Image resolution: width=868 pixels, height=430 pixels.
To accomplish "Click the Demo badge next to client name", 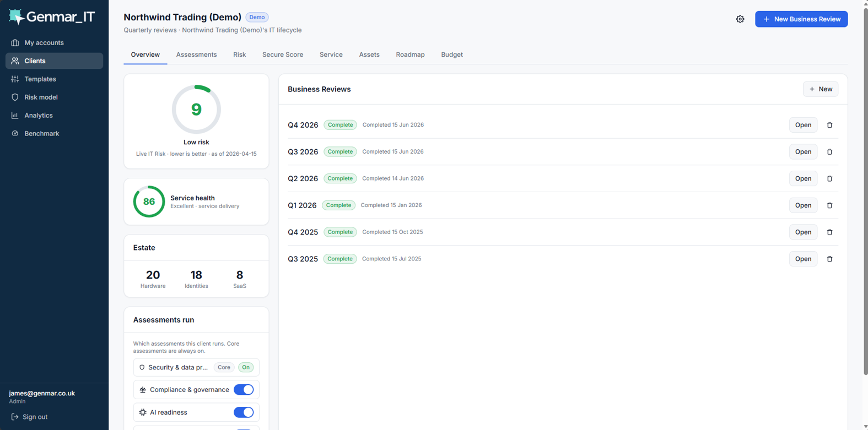I will point(257,18).
